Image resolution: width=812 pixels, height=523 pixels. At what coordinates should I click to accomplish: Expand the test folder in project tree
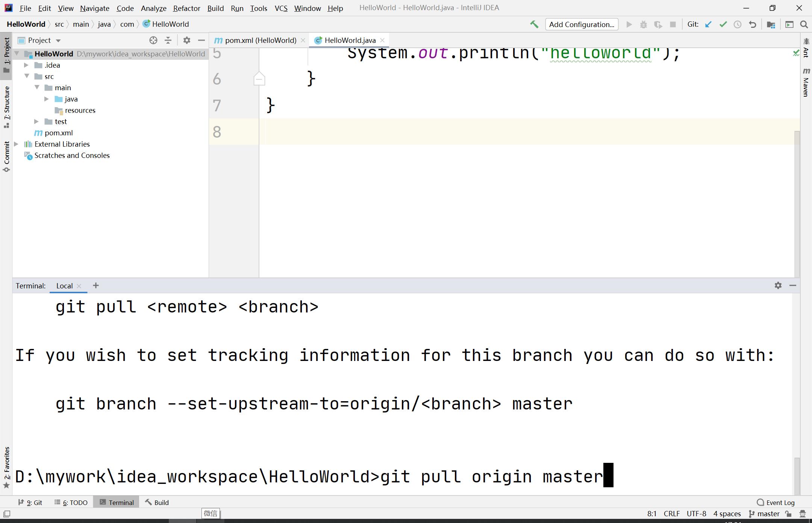tap(37, 121)
